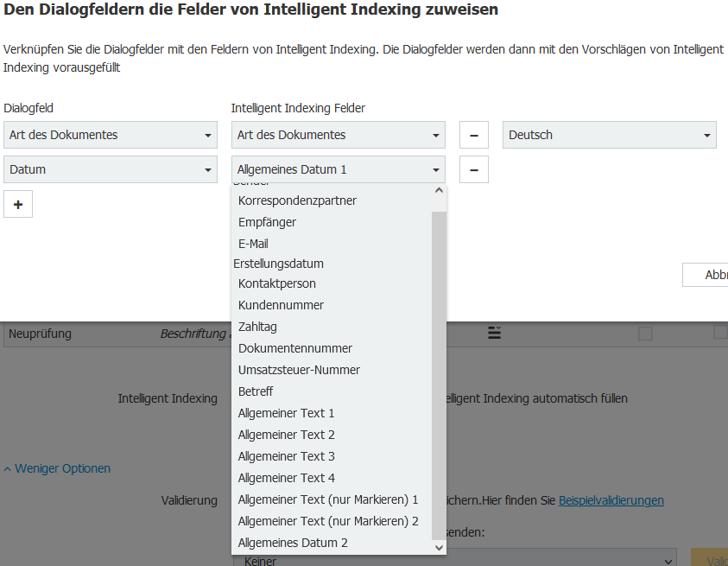Expand the Deutsch language dropdown
This screenshot has height=566, width=728.
[x=609, y=136]
